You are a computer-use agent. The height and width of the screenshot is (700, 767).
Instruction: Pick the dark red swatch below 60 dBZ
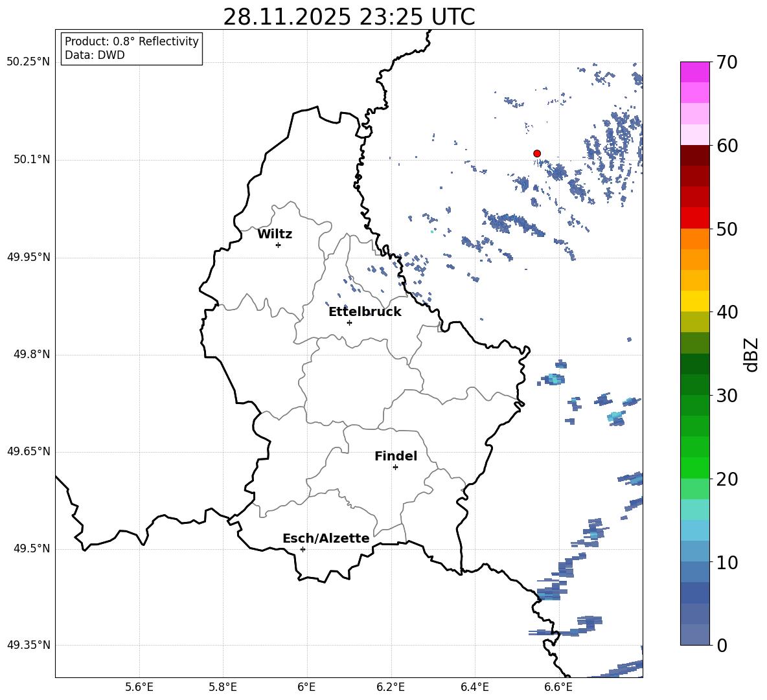pyautogui.click(x=694, y=155)
